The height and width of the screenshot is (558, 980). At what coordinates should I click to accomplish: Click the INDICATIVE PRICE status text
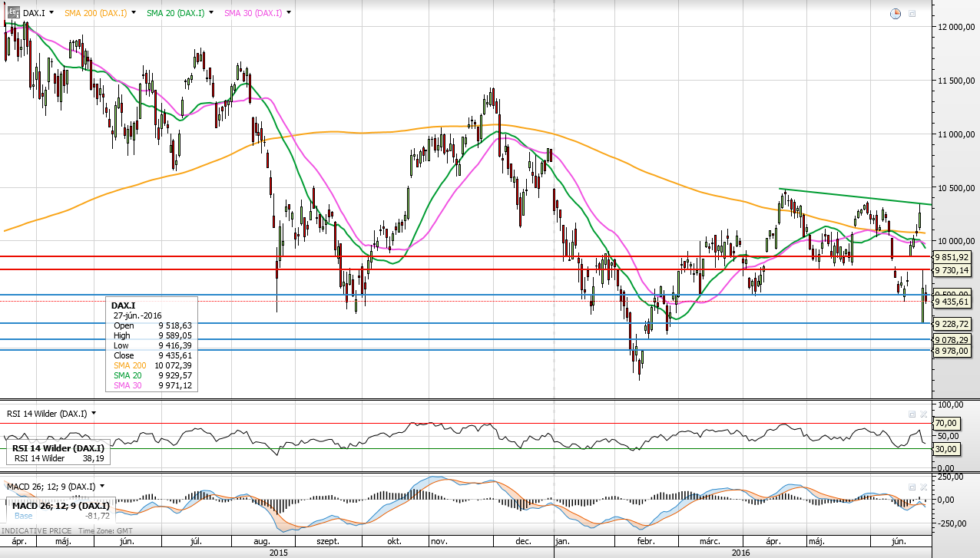[36, 531]
